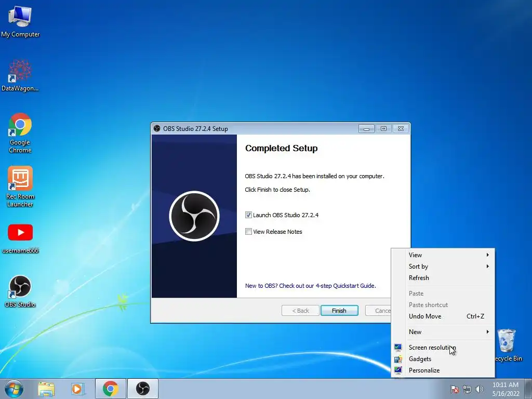Click the Personalize menu icon
Viewport: 532px width, 399px height.
(x=398, y=370)
